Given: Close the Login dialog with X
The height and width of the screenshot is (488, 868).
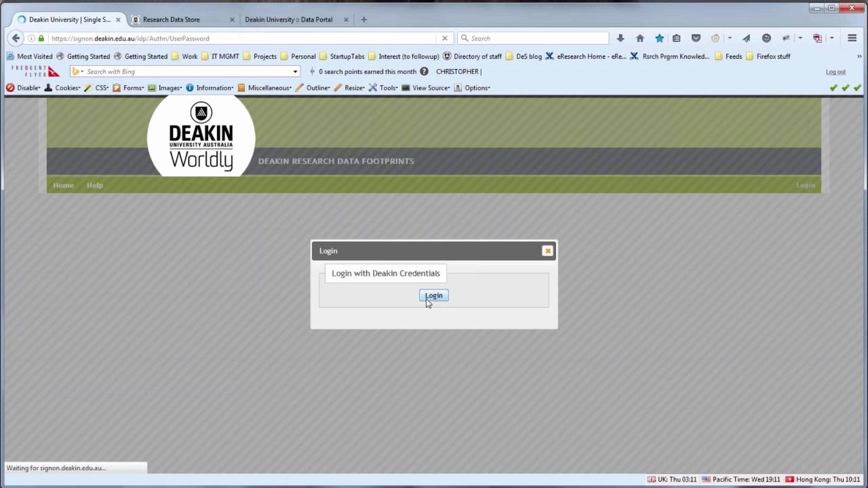Looking at the screenshot, I should click(x=547, y=251).
